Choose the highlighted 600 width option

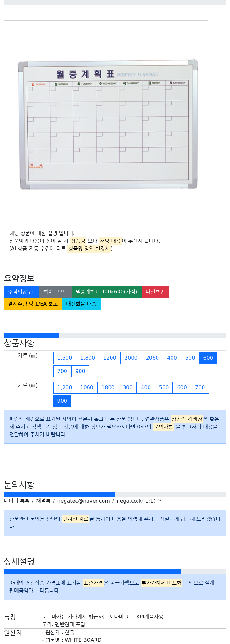pyautogui.click(x=208, y=358)
